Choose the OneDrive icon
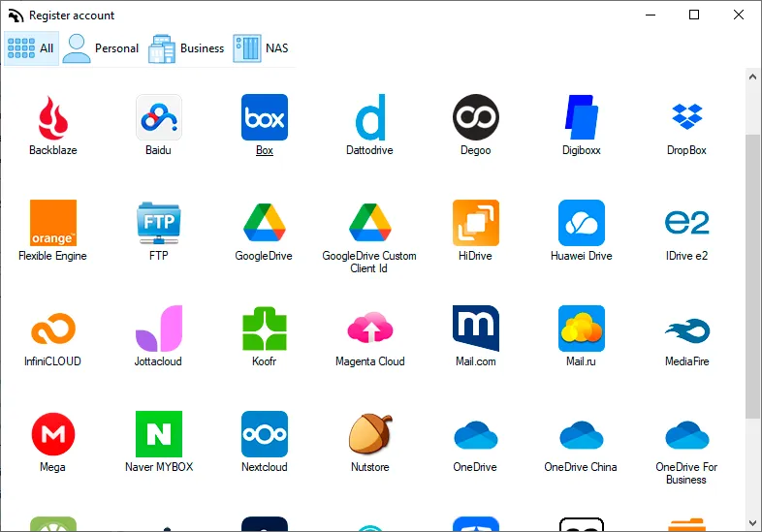 (x=476, y=435)
